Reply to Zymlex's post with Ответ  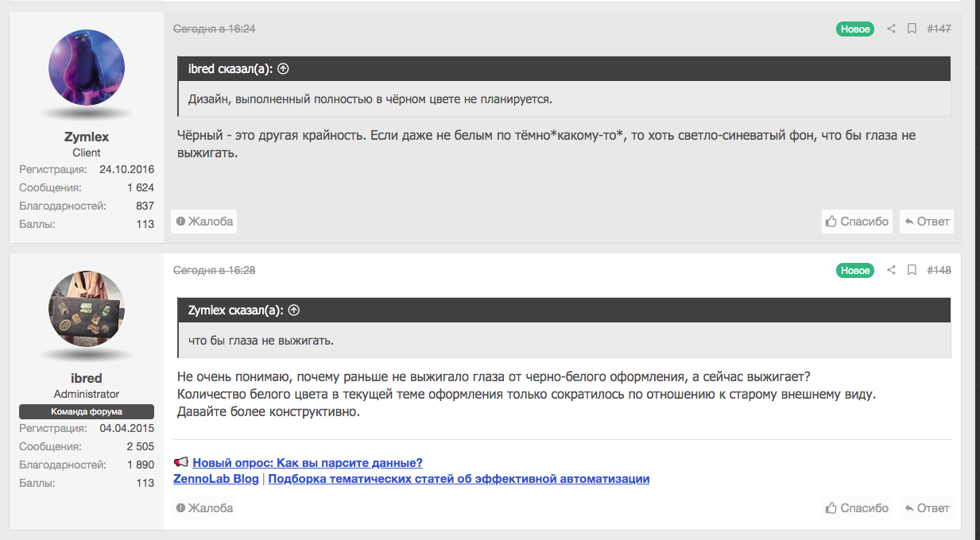[927, 222]
